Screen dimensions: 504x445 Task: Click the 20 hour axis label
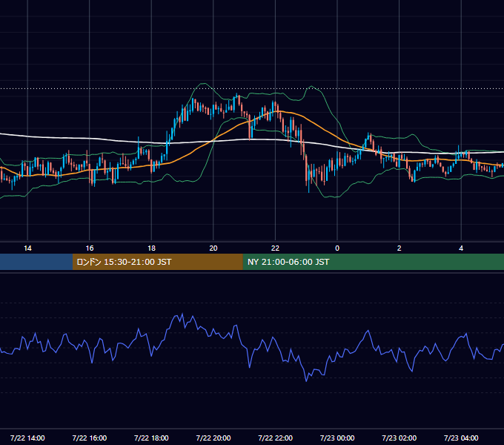coord(213,248)
